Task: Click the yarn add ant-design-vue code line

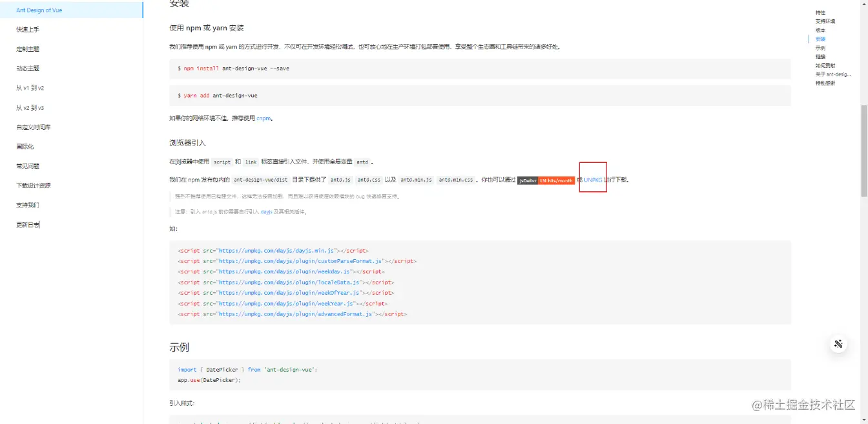Action: [x=218, y=95]
